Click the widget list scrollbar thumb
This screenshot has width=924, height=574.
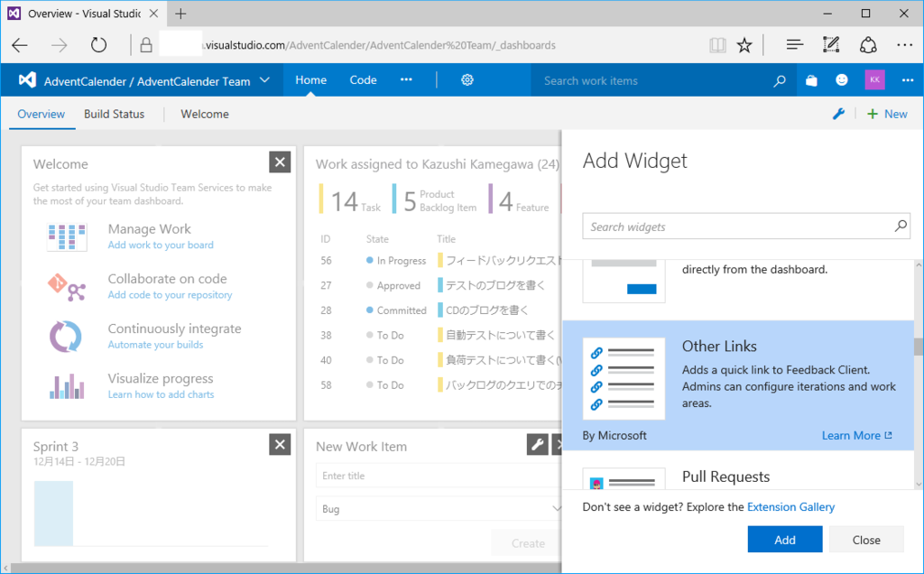tap(919, 347)
